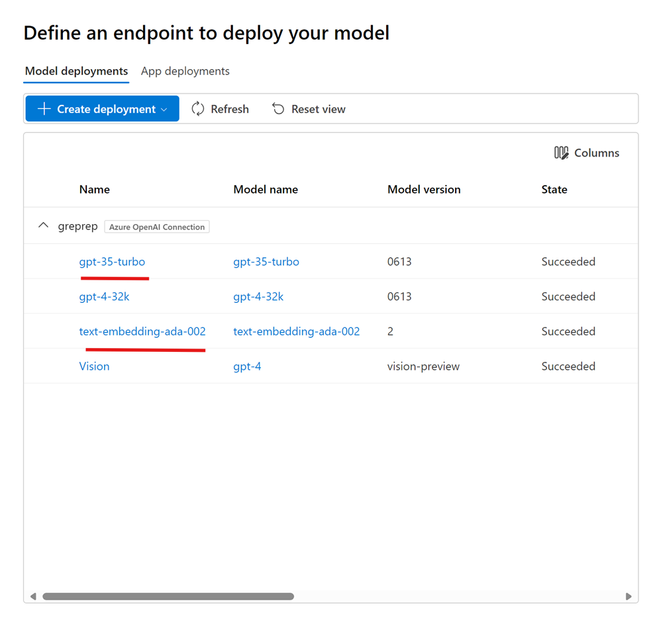Image resolution: width=649 pixels, height=617 pixels.
Task: Open the gpt-4 model name link
Action: (247, 367)
